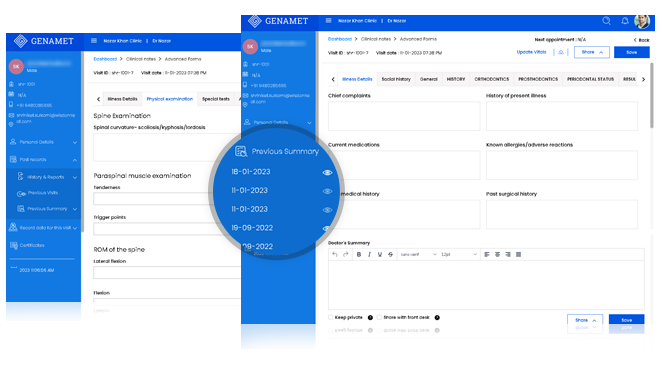Screen dimensions: 662x391
Task: Enable Share with front desk checkbox
Action: pyautogui.click(x=379, y=317)
